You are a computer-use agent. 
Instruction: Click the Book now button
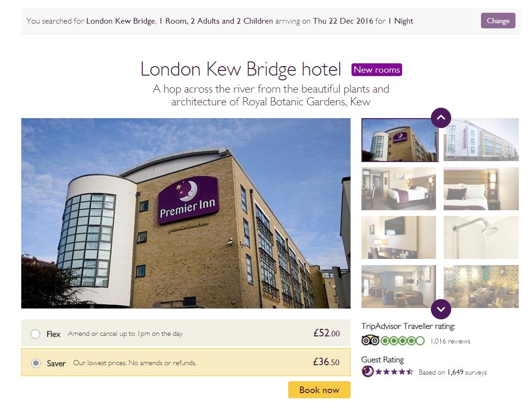coord(319,390)
